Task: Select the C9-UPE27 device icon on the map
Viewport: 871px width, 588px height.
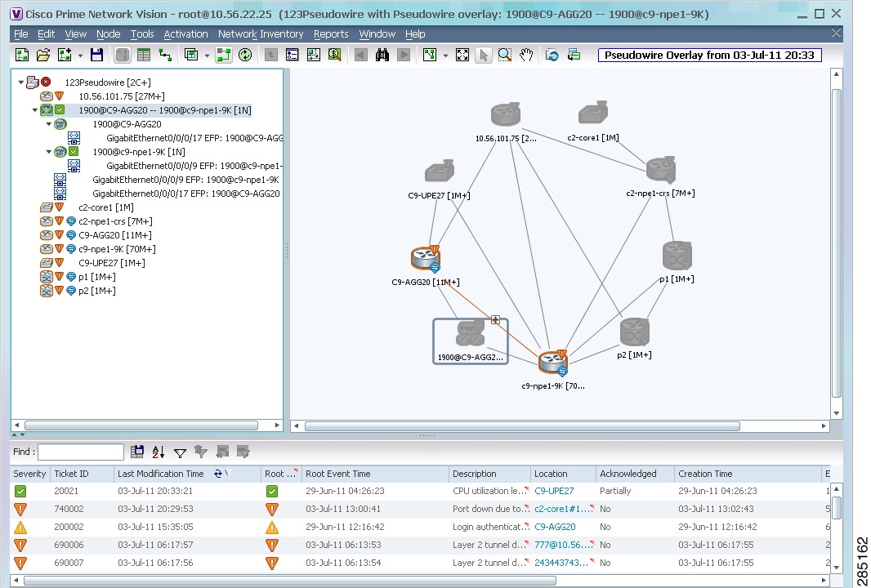Action: click(x=440, y=171)
